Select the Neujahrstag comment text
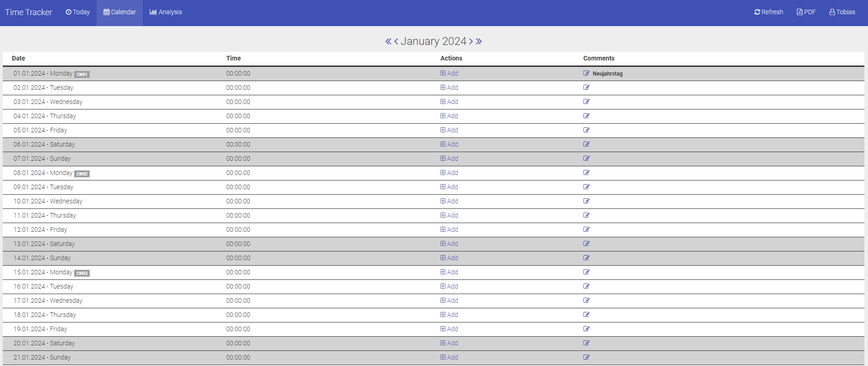 [x=608, y=74]
